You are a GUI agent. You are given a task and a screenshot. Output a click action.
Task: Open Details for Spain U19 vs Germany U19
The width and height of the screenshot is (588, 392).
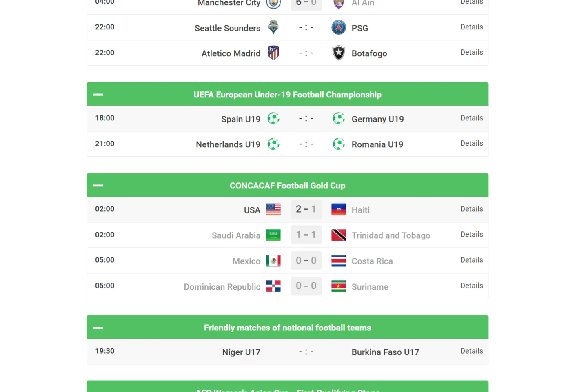tap(471, 118)
